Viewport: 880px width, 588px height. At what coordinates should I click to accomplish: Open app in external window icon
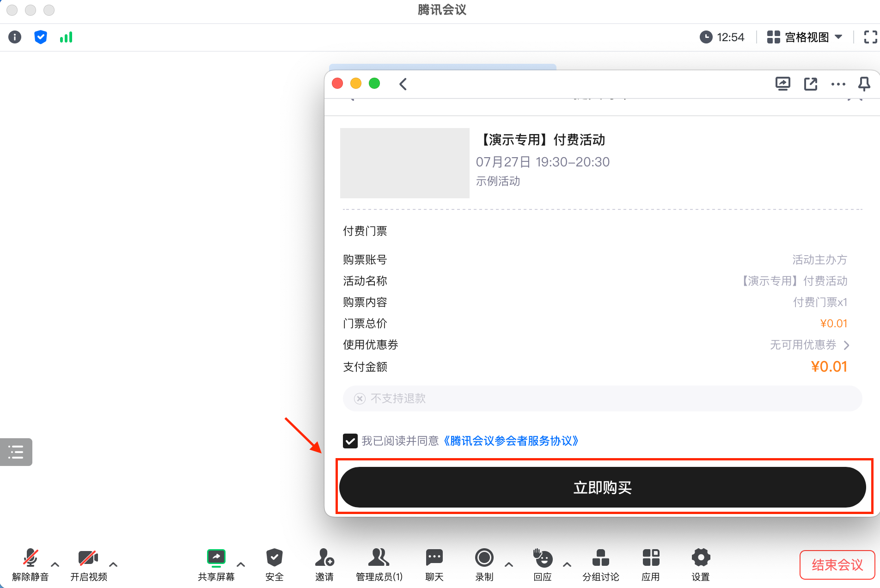point(810,84)
